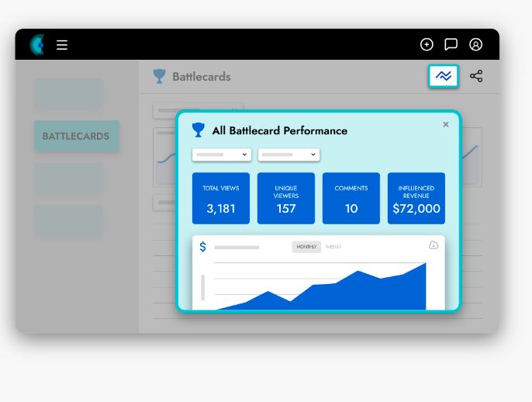This screenshot has width=532, height=402.
Task: Select Battlecards in the sidebar
Action: 77,136
